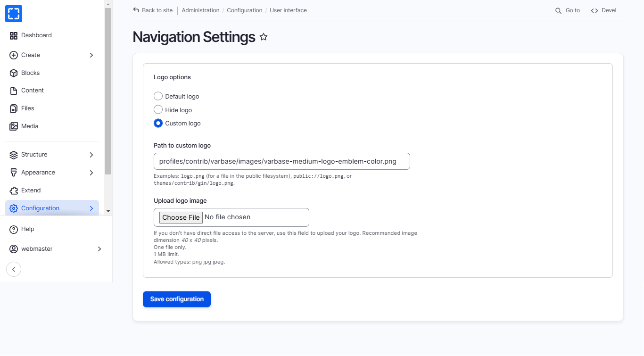
Task: Star Navigation Settings as a favorite
Action: tap(264, 37)
